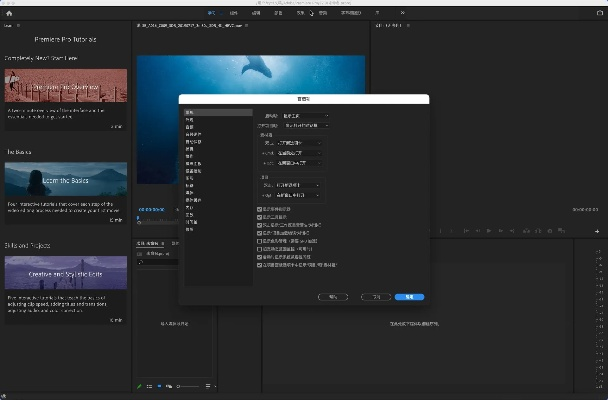Switch to the highlighted Learning workspace tab
Image resolution: width=608 pixels, height=400 pixels.
(x=211, y=13)
